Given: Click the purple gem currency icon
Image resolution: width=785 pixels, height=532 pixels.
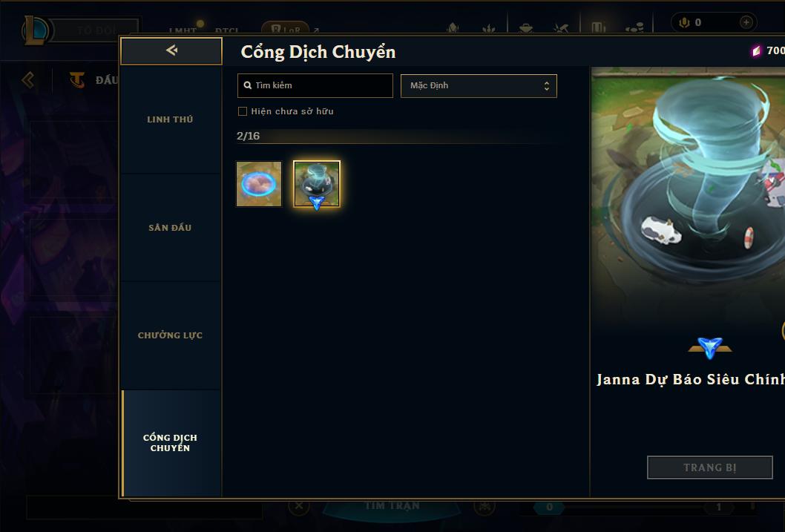Looking at the screenshot, I should pos(756,50).
